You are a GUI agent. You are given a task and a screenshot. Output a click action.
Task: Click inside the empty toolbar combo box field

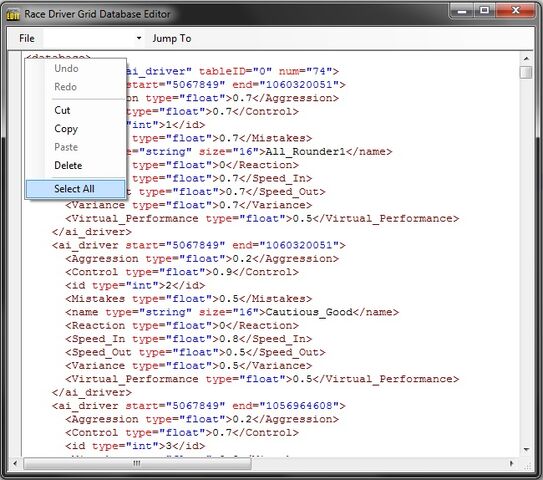click(88, 38)
